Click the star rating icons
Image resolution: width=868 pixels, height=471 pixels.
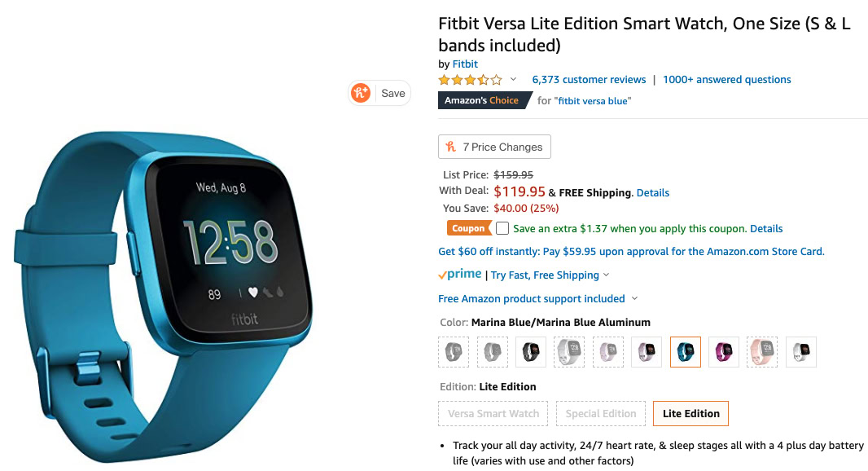(471, 80)
